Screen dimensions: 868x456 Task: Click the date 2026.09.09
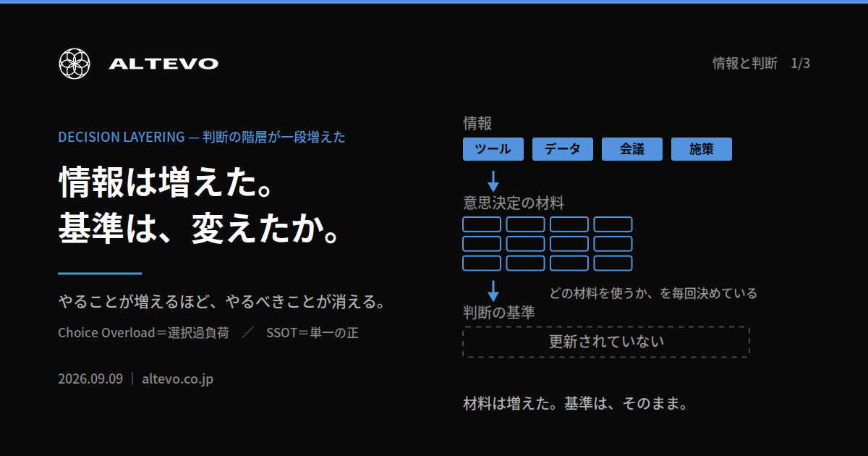(90, 379)
